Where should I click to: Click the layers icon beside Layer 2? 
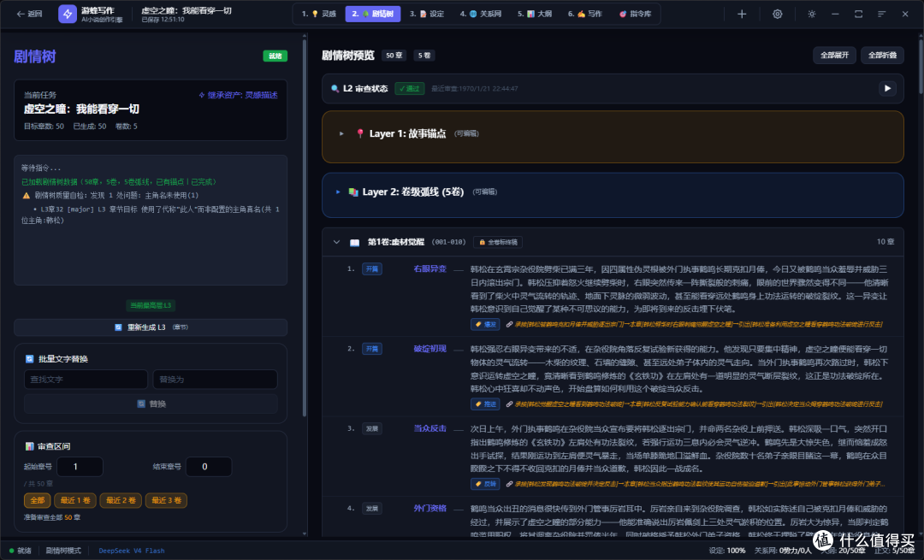353,192
